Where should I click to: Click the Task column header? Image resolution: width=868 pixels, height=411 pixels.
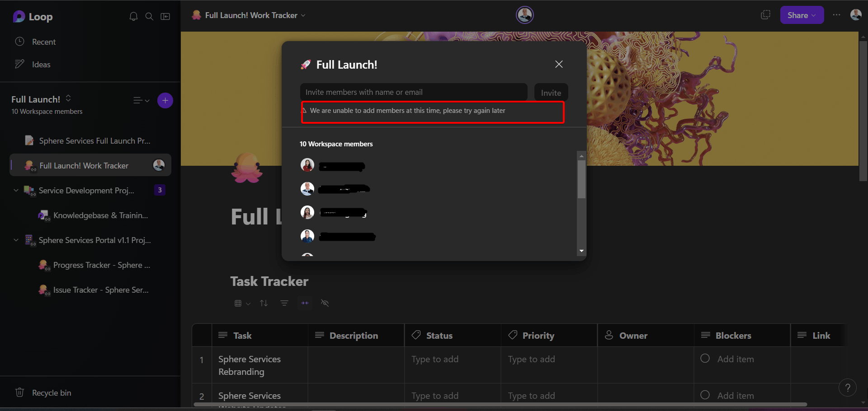[260, 336]
